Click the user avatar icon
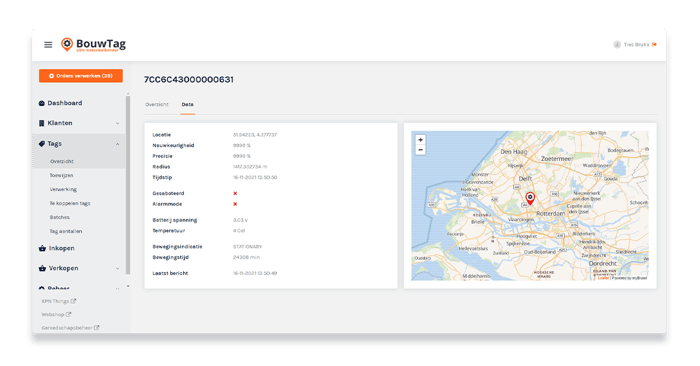700x366 pixels. (617, 44)
